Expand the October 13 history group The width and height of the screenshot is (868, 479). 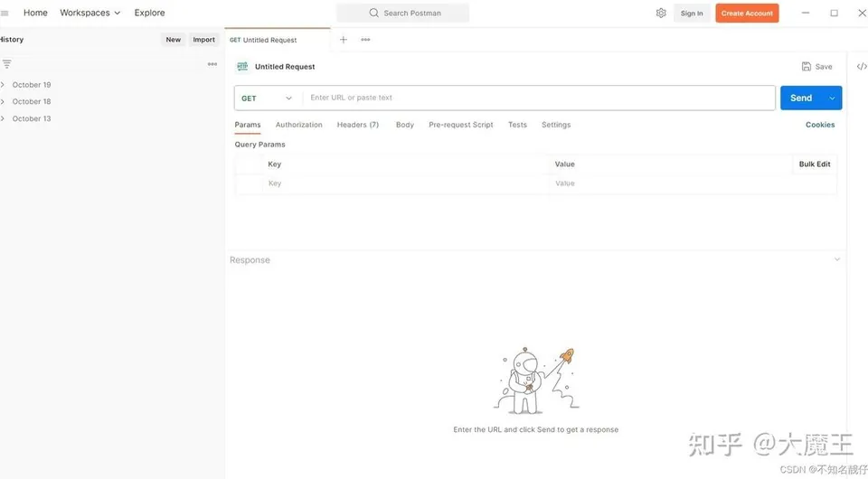3,118
